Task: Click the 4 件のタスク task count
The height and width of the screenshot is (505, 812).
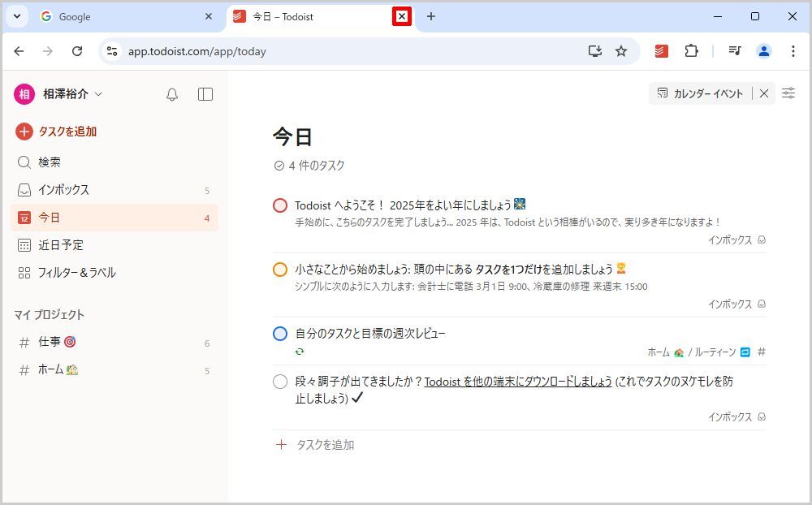Action: point(309,166)
